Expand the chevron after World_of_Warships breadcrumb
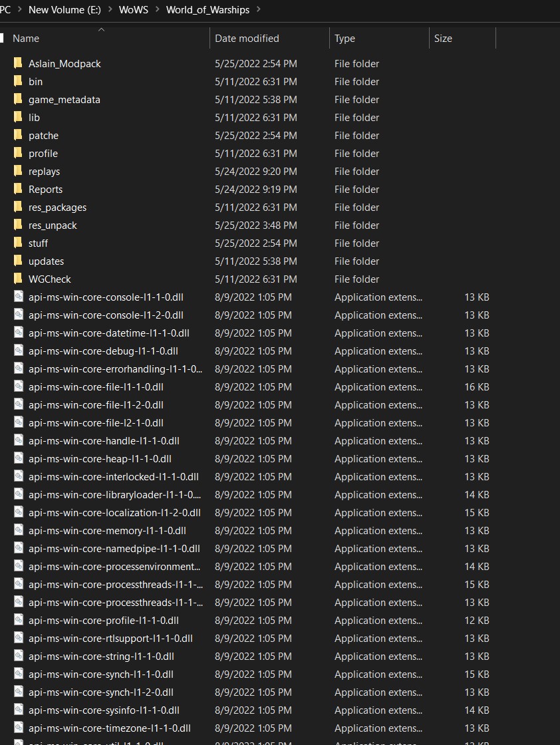Image resolution: width=560 pixels, height=745 pixels. coord(259,9)
